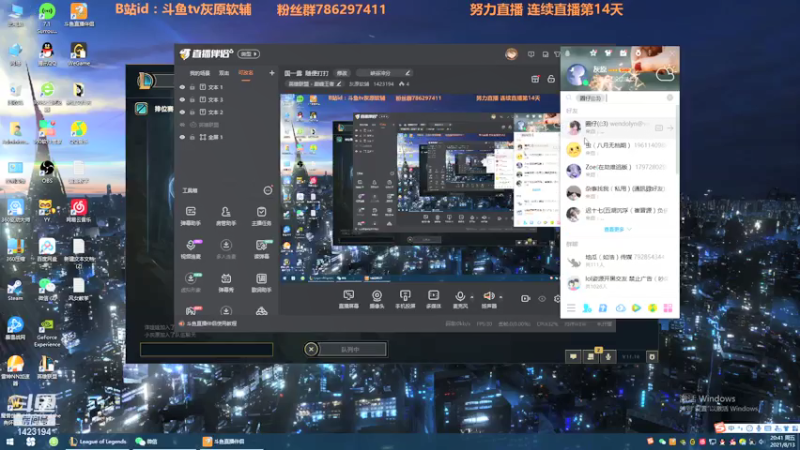Open the 地瓜 group chat in QQ
800x450 pixels.
(x=619, y=260)
